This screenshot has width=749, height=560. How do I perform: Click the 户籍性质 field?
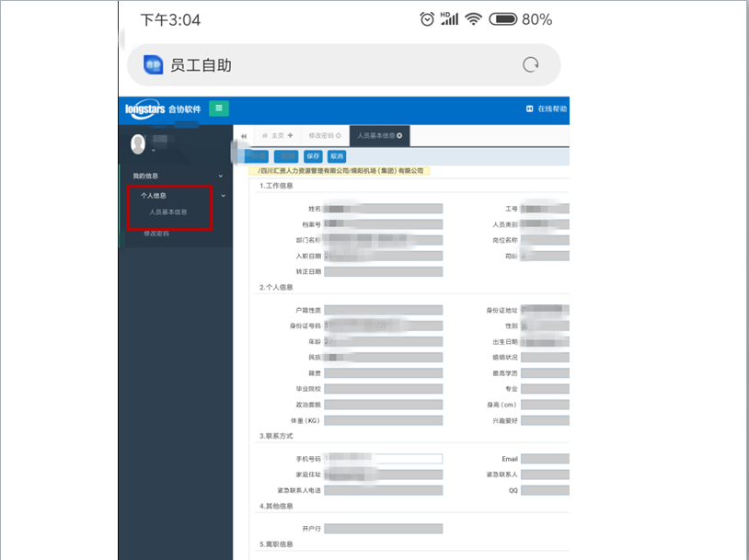[x=383, y=310]
